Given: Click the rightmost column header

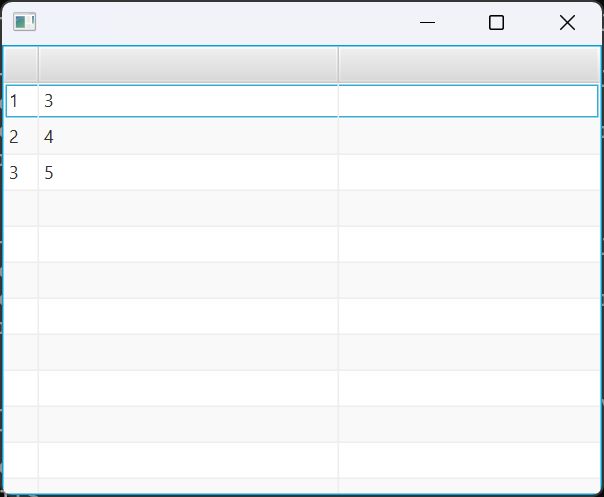Looking at the screenshot, I should click(x=468, y=65).
